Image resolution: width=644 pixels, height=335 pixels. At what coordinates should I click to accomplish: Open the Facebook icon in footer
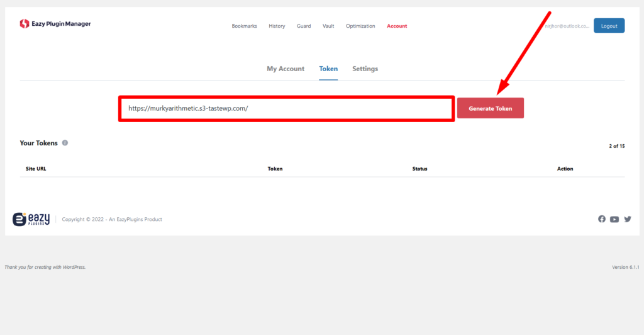[x=602, y=219]
